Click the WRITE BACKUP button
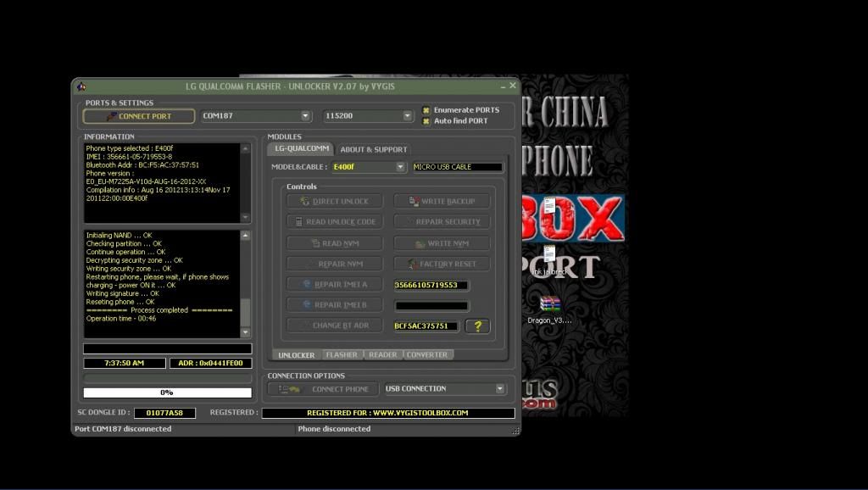This screenshot has width=868, height=490. click(x=442, y=201)
